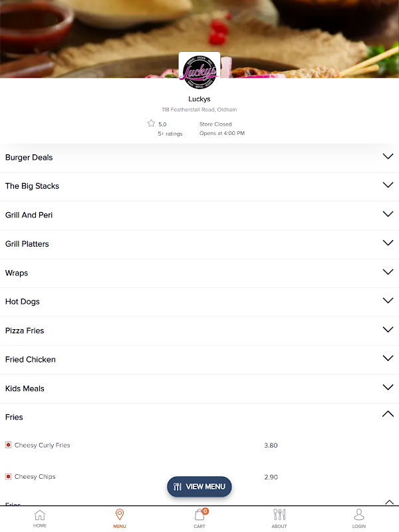The image size is (399, 532).
Task: Open About cutlery icon
Action: 279,515
